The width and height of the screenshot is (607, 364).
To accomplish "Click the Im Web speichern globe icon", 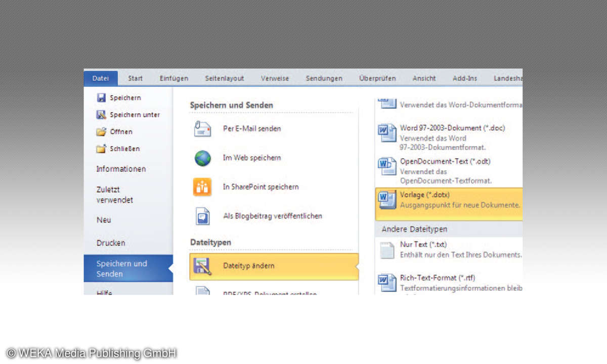I will (202, 158).
